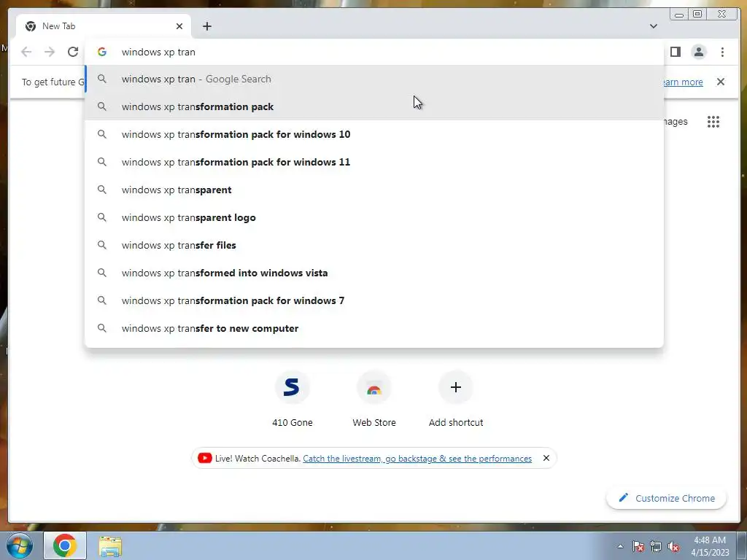Image resolution: width=747 pixels, height=560 pixels.
Task: Open the profile avatar menu
Action: pyautogui.click(x=698, y=52)
